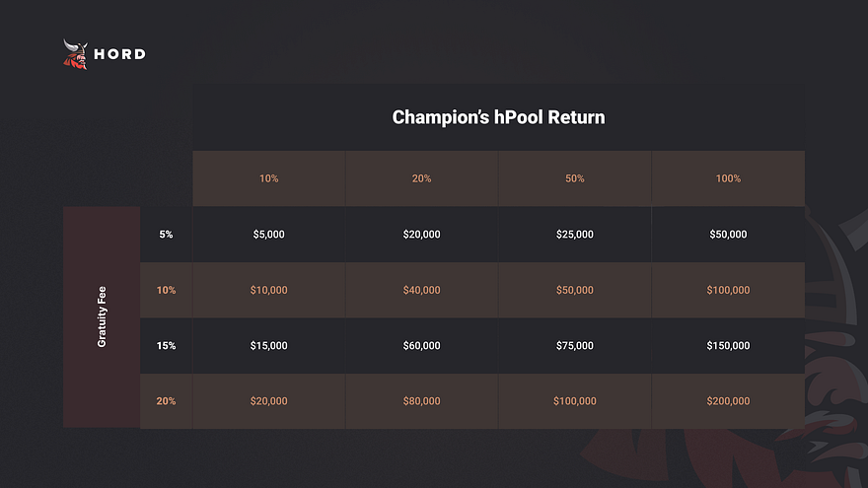Screen dimensions: 868x488
Task: Click the $200,000 cell
Action: coord(728,401)
